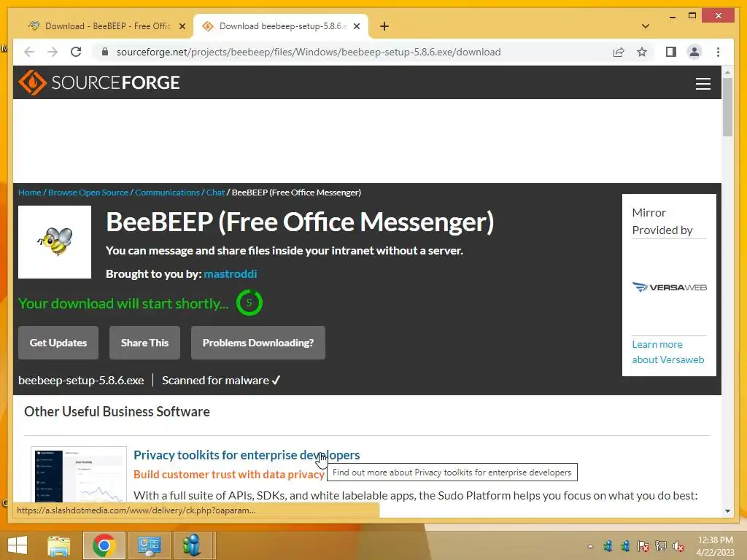The height and width of the screenshot is (560, 747).
Task: Open the Chat breadcrumb link
Action: (215, 192)
